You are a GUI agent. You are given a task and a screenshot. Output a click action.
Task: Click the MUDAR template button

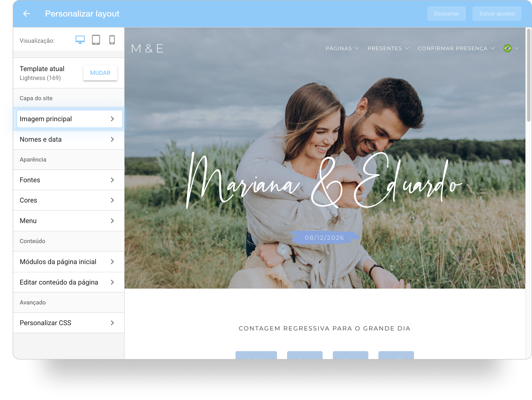100,73
